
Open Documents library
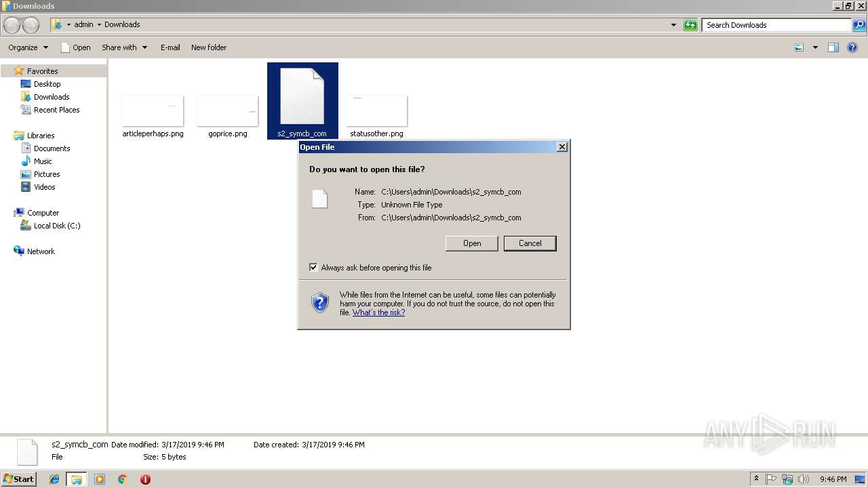(52, 148)
